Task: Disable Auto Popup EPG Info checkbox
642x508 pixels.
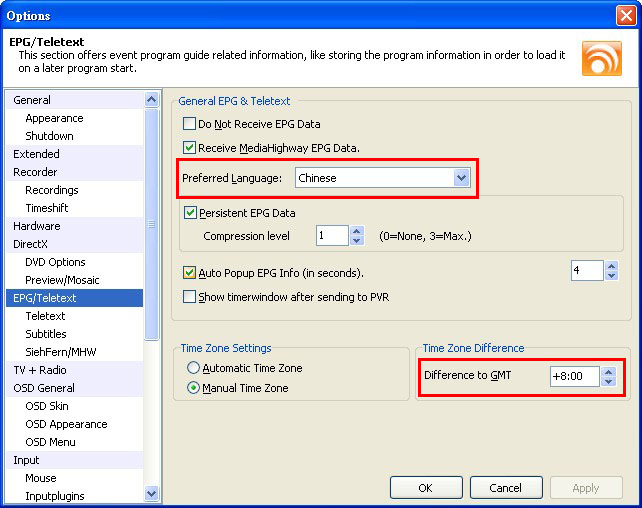Action: pos(190,273)
